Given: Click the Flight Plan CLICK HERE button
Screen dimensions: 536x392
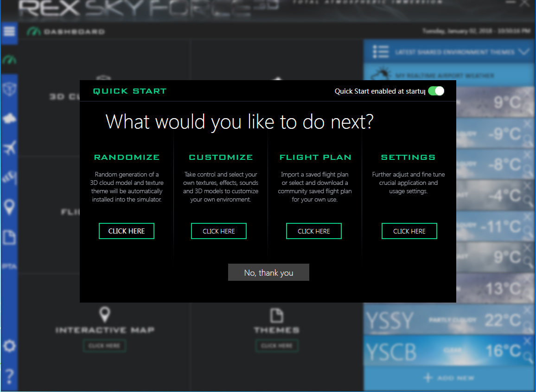Looking at the screenshot, I should pyautogui.click(x=314, y=231).
